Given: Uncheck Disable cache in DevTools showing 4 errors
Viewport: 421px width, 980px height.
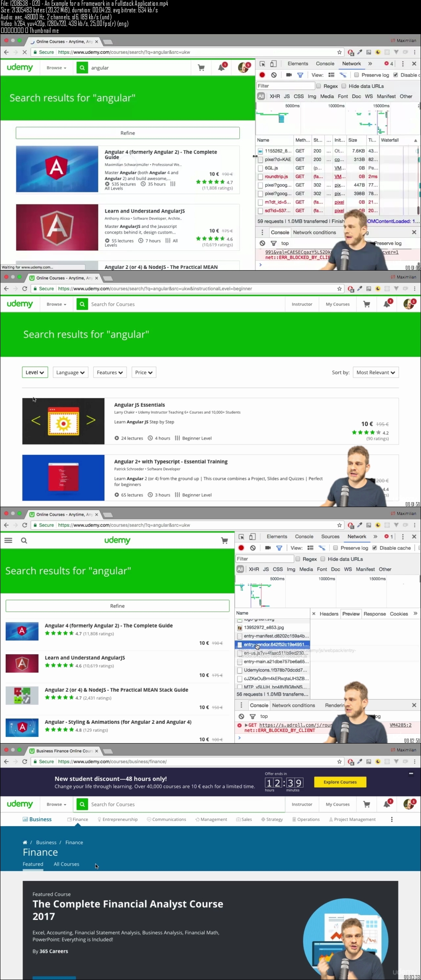Looking at the screenshot, I should [x=396, y=75].
